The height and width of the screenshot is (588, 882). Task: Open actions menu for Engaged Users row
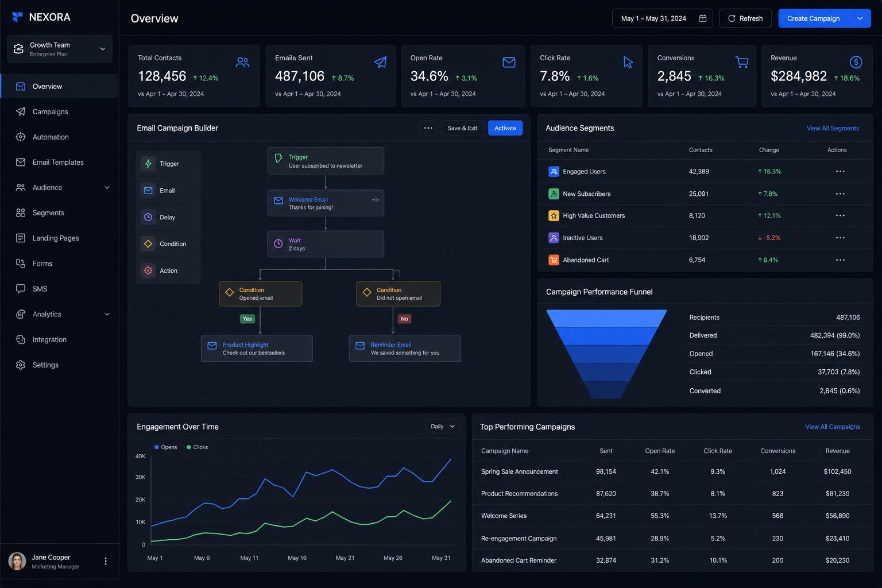[x=840, y=172]
